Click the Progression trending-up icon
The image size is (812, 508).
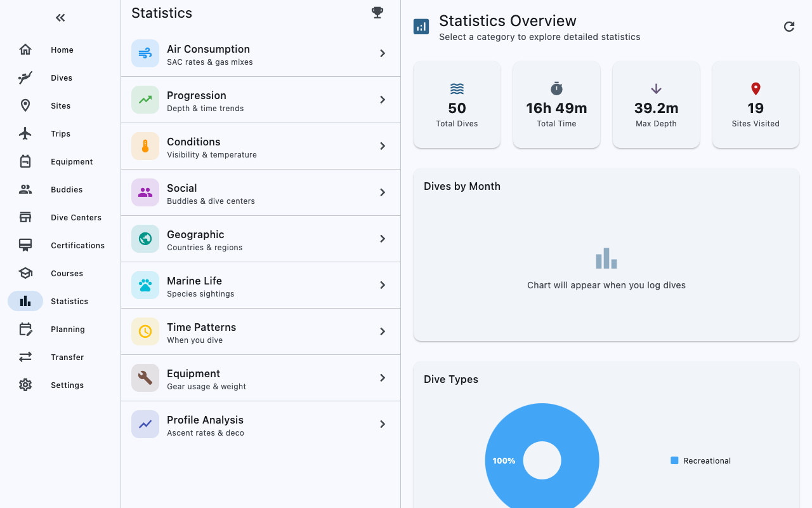pyautogui.click(x=145, y=100)
